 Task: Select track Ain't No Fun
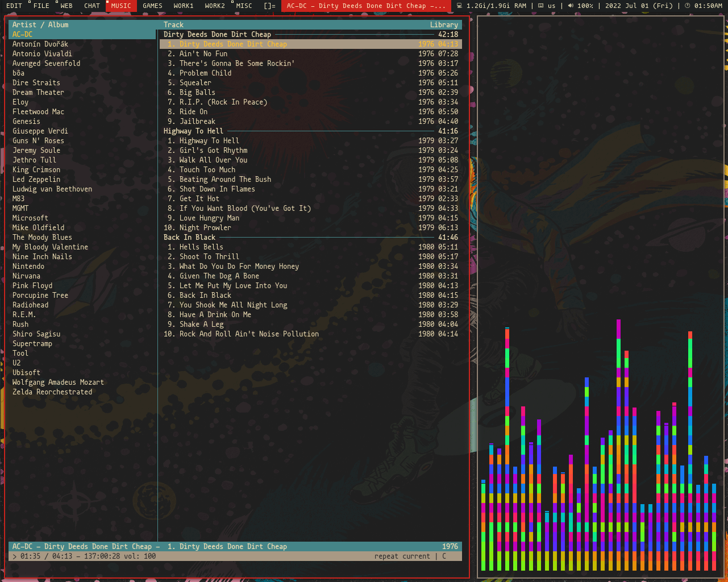(x=311, y=54)
